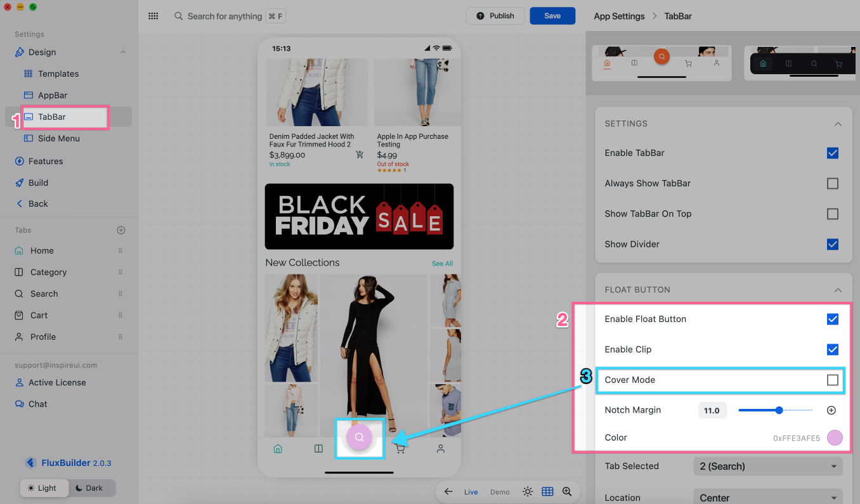
Task: Click the plus icon beside Notch Margin slider
Action: click(831, 410)
